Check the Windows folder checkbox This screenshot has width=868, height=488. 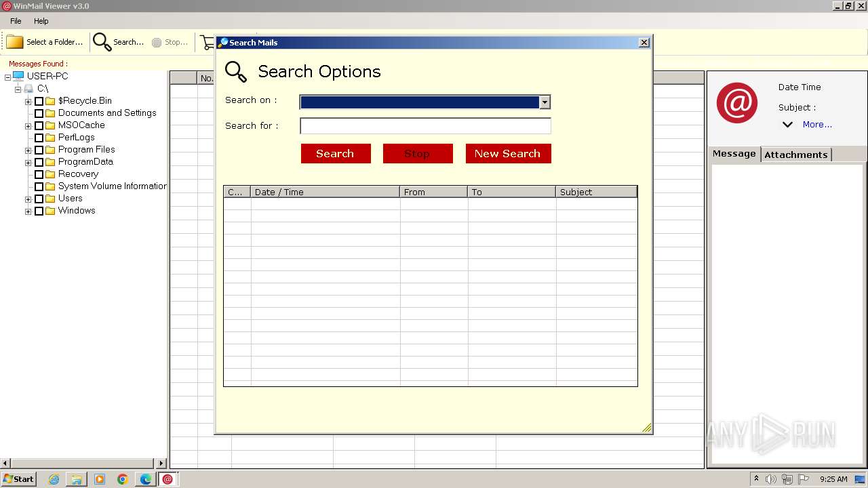click(39, 211)
